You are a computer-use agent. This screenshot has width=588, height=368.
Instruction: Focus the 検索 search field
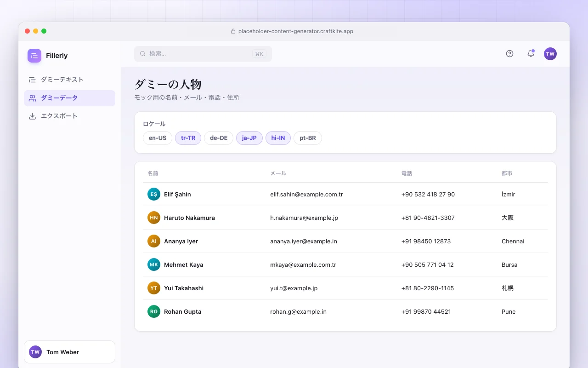pos(203,54)
